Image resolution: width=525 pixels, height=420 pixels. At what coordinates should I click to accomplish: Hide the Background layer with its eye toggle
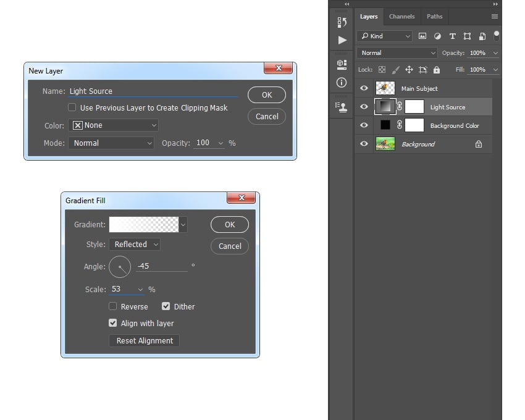pyautogui.click(x=364, y=144)
